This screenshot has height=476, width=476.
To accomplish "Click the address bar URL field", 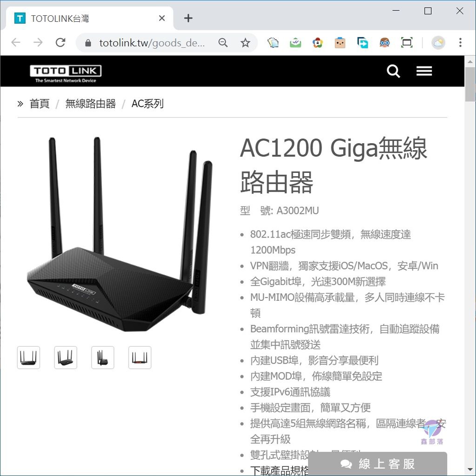I will (x=152, y=43).
